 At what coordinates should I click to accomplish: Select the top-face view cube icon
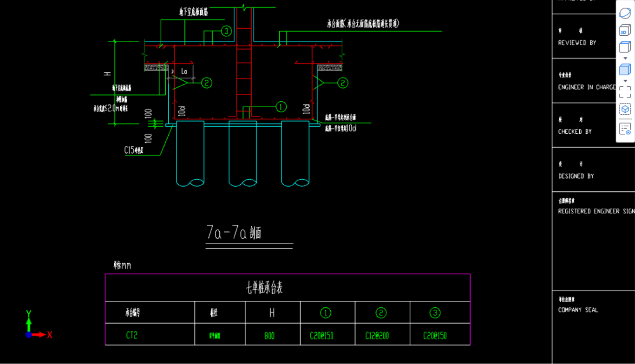coord(625,47)
